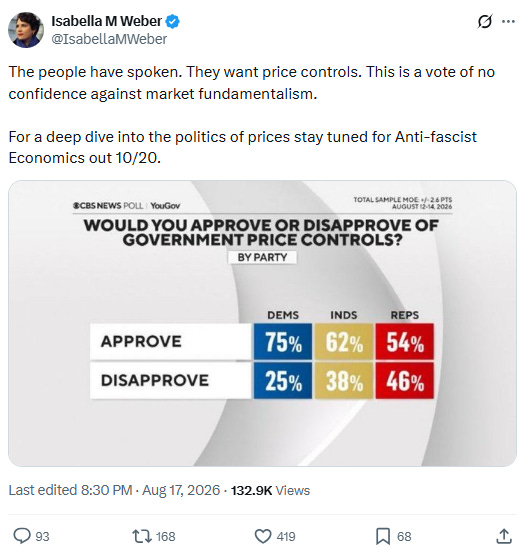Click the 132.9K Views count
This screenshot has width=530, height=555.
tap(270, 490)
